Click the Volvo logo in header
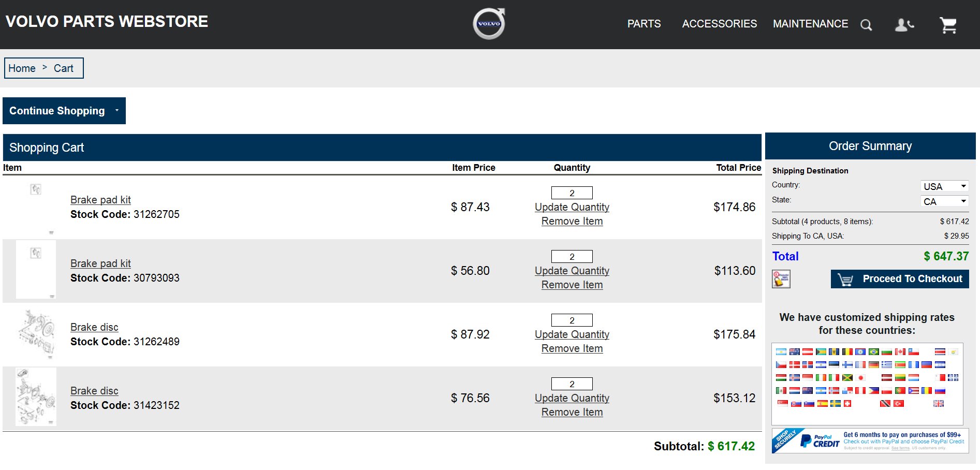 pos(489,24)
